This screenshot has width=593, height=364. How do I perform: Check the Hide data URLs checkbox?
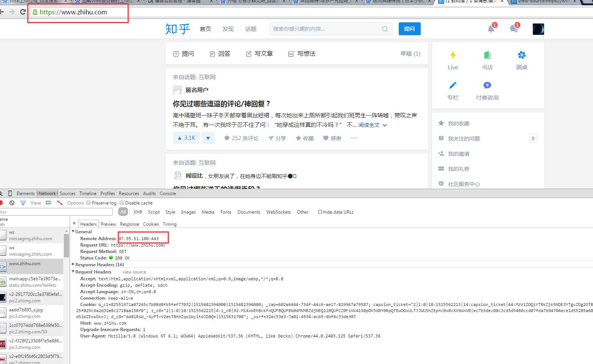tap(320, 212)
